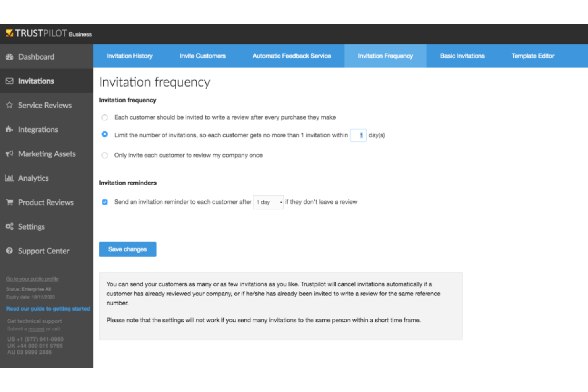Click the Settings gears icon
Screen dimensions: 588x392
pyautogui.click(x=10, y=227)
